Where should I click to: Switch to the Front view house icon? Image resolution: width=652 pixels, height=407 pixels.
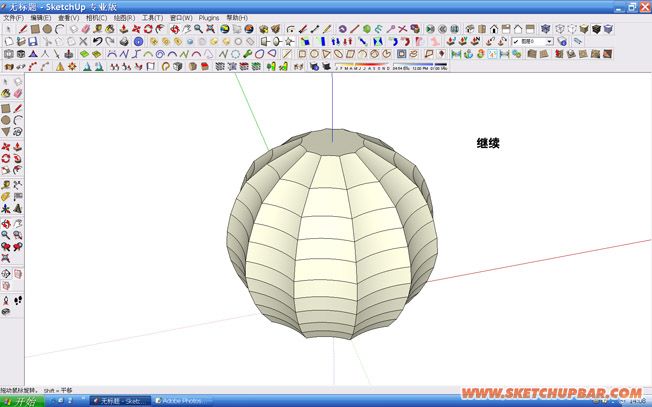[x=494, y=29]
